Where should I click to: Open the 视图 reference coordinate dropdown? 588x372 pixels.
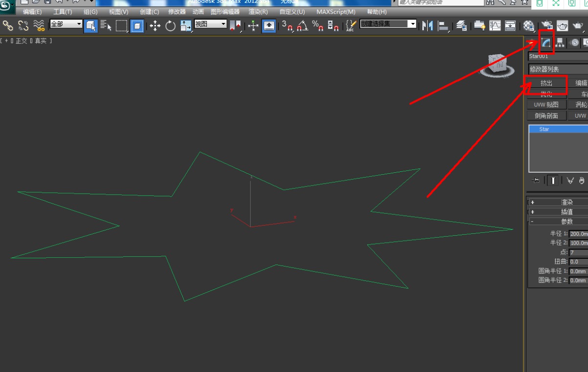click(x=210, y=24)
